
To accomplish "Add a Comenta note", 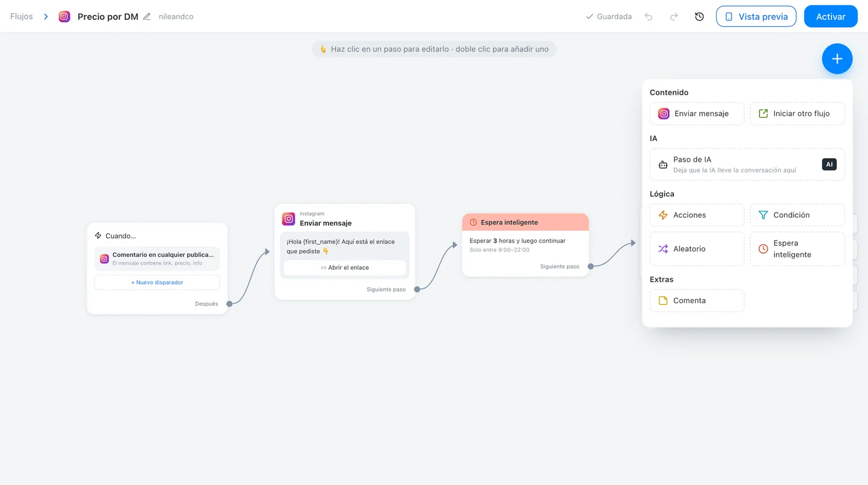I will click(x=697, y=301).
